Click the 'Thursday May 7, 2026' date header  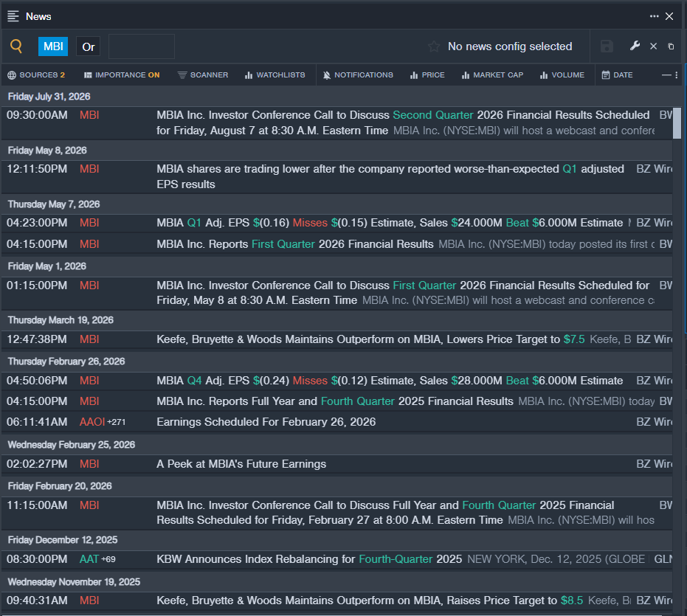click(54, 204)
